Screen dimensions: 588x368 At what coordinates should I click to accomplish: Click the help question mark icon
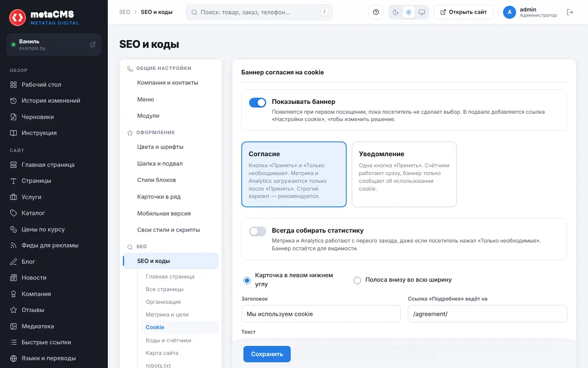tap(376, 12)
